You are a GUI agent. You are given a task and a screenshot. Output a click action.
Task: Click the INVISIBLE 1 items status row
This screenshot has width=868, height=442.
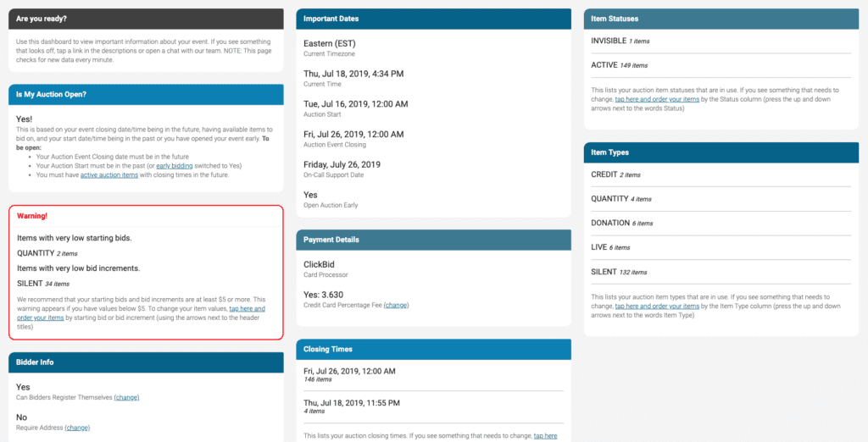click(620, 41)
